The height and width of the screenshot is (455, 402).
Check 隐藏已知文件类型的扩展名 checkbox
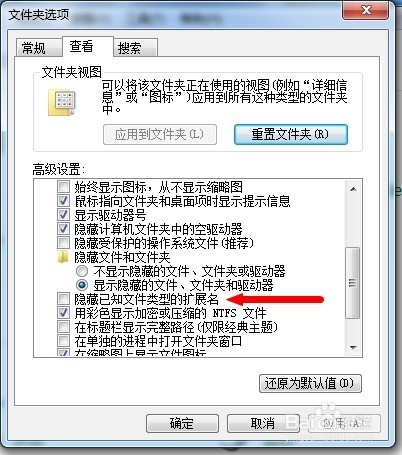point(63,299)
